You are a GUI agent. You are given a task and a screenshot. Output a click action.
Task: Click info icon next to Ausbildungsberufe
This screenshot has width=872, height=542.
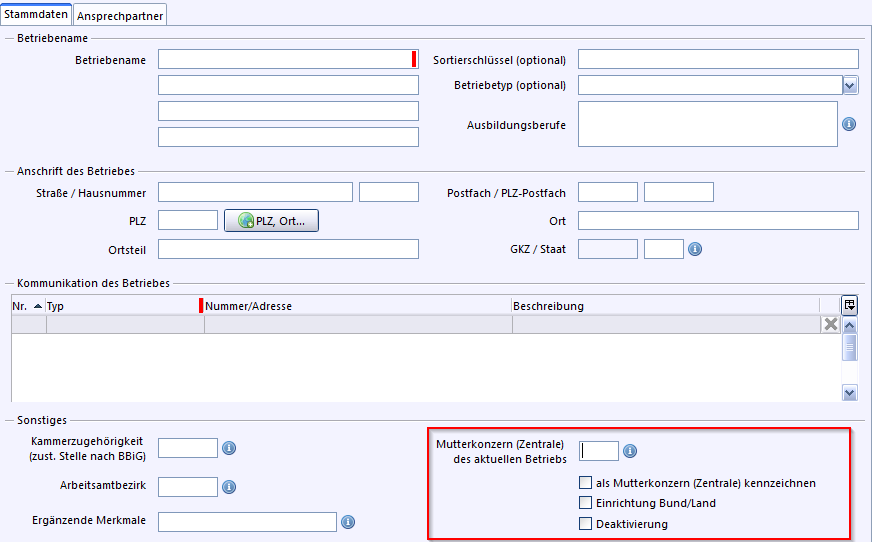(849, 124)
